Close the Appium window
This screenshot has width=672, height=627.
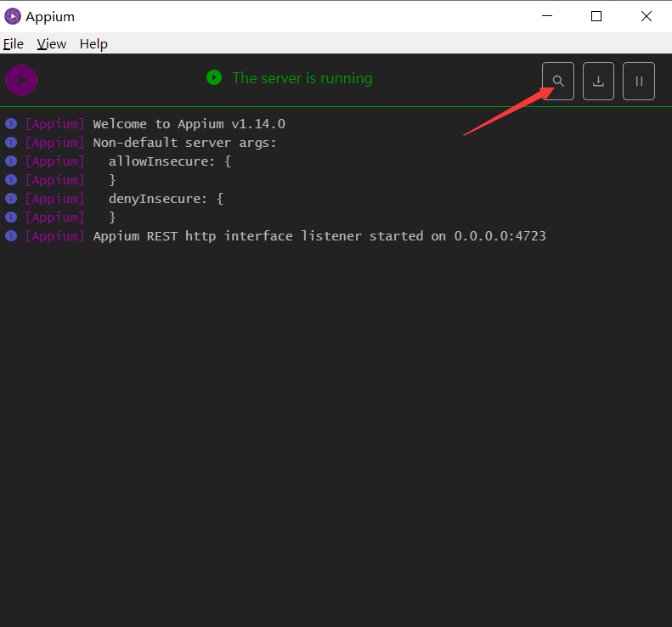coord(647,16)
